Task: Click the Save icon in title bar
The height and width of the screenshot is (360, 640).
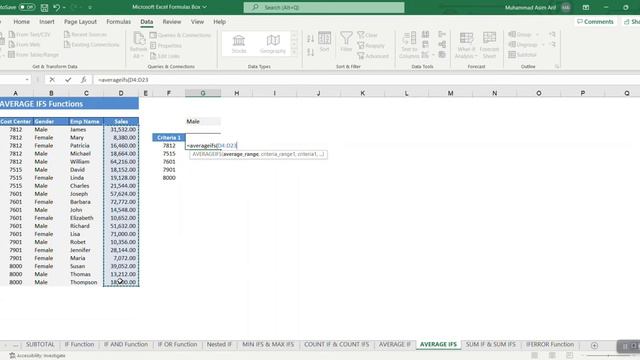Action: [x=44, y=7]
